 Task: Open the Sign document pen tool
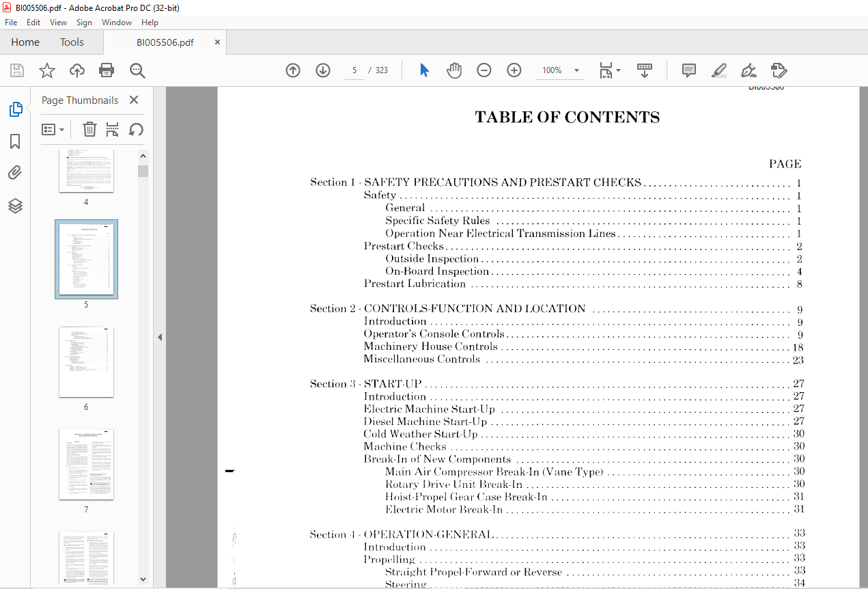pos(748,70)
